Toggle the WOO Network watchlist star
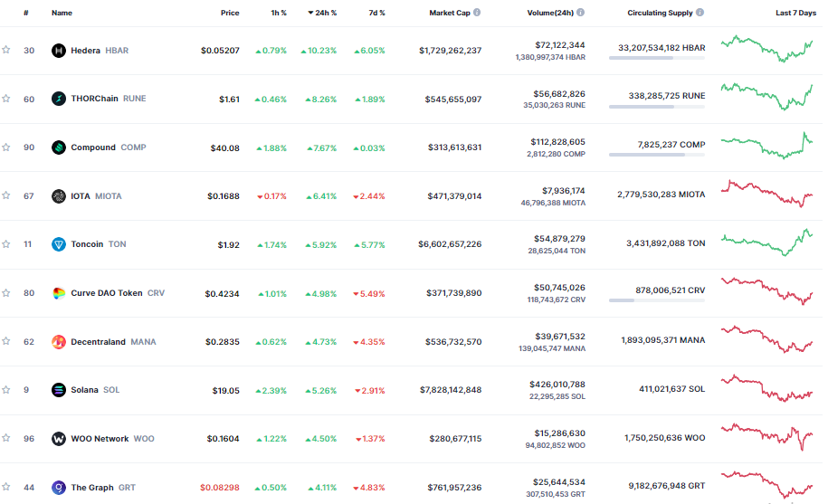 [6, 438]
